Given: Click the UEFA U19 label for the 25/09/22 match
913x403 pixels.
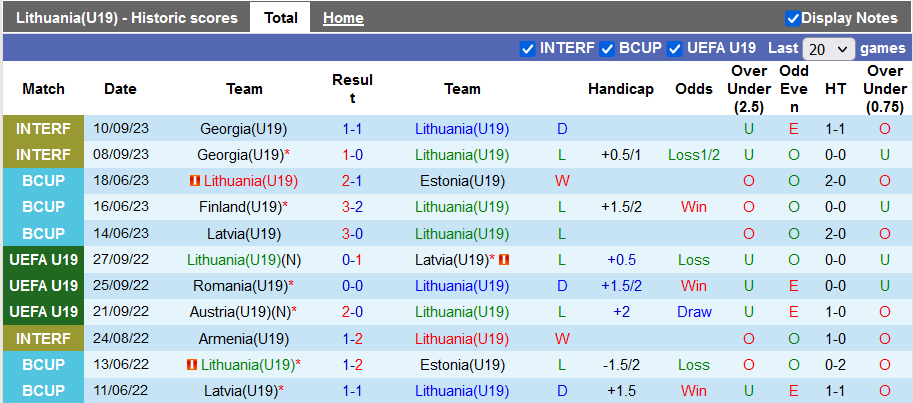Looking at the screenshot, I should pos(44,285).
